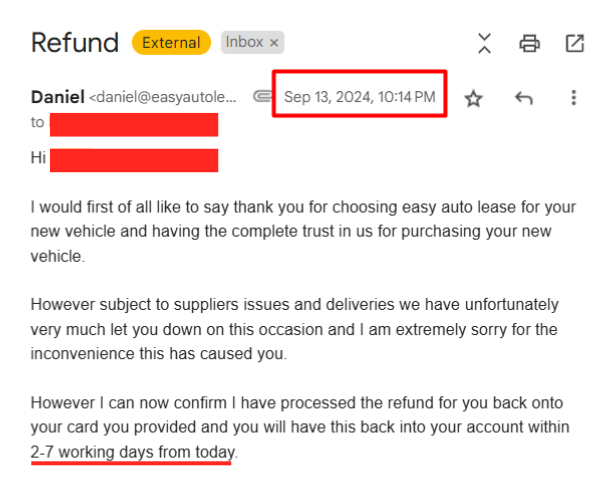Click the underlined "2-7 working days from today" text

tap(132, 452)
